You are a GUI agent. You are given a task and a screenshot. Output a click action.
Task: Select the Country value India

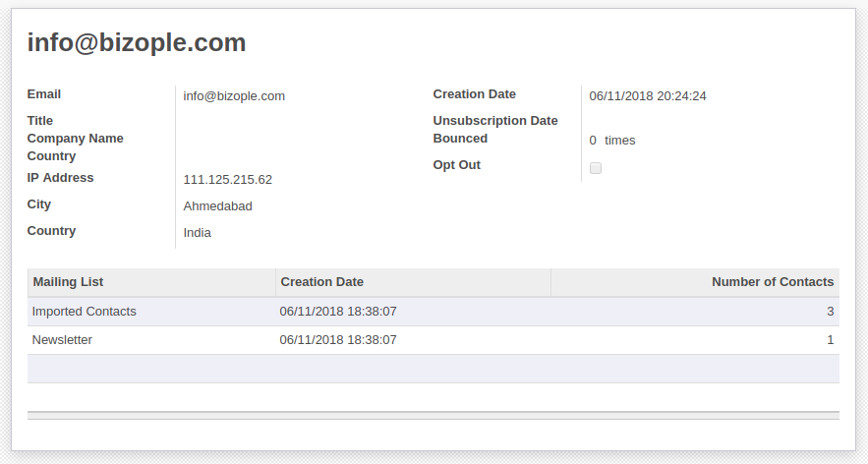coord(197,233)
